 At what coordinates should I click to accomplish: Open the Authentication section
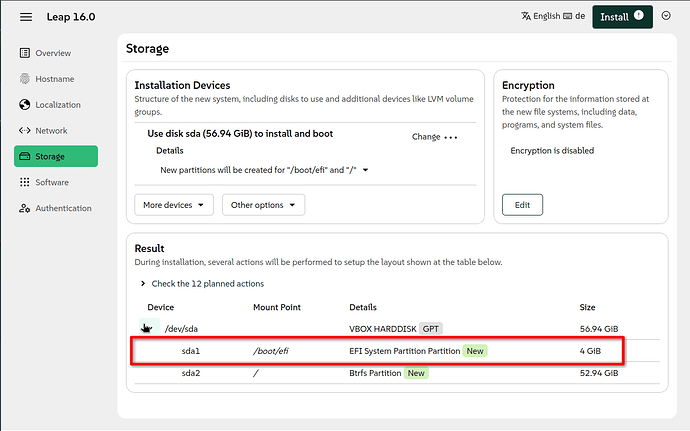[x=63, y=208]
